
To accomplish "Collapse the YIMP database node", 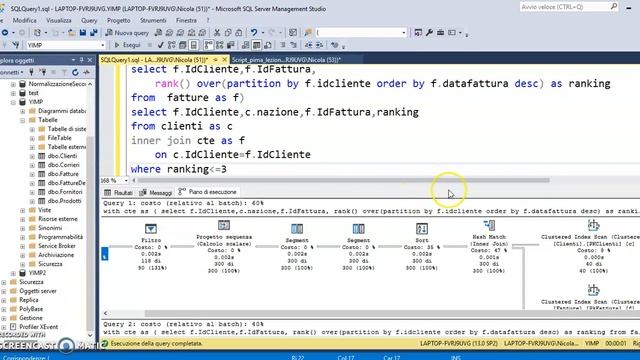I will [13, 102].
